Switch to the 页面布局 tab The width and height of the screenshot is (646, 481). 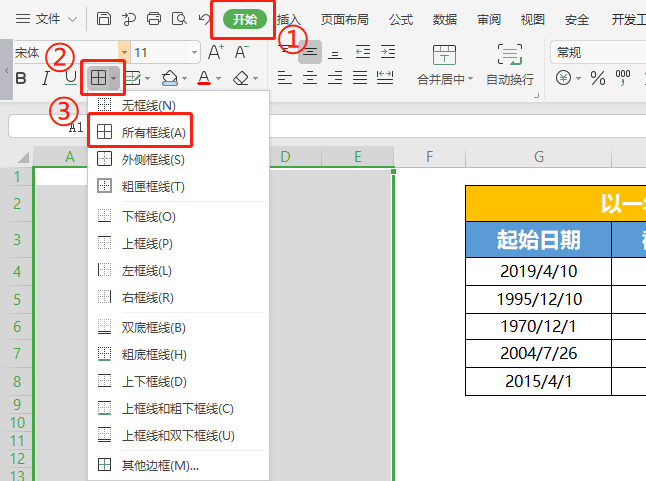click(x=343, y=19)
